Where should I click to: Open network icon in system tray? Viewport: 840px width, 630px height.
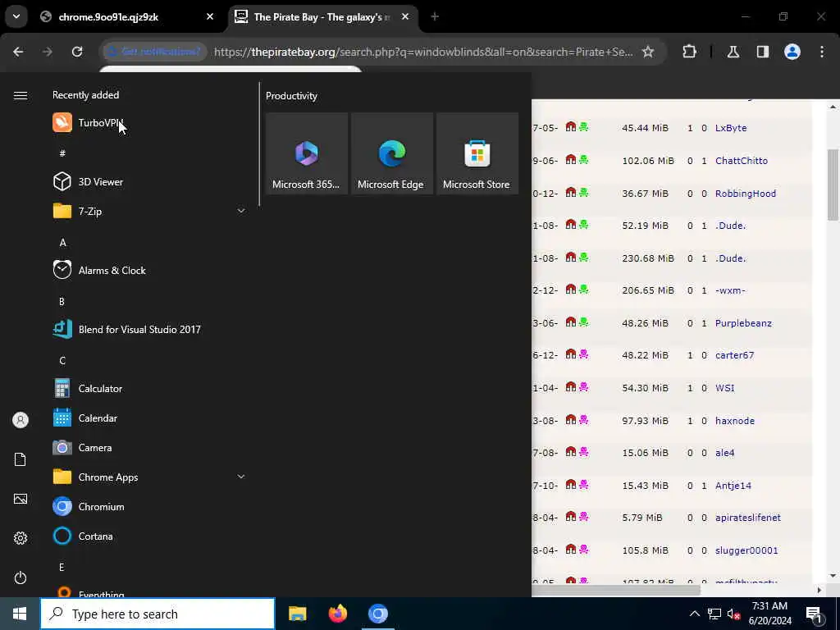point(714,614)
